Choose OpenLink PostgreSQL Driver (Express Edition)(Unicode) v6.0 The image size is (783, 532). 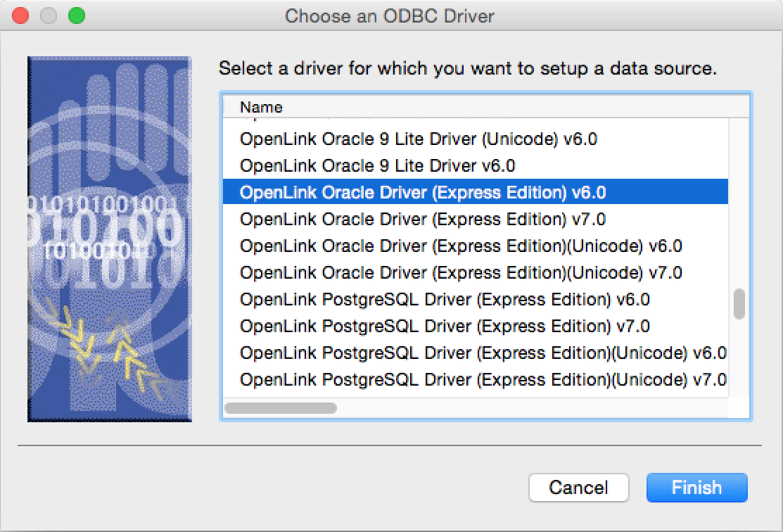pyautogui.click(x=476, y=353)
